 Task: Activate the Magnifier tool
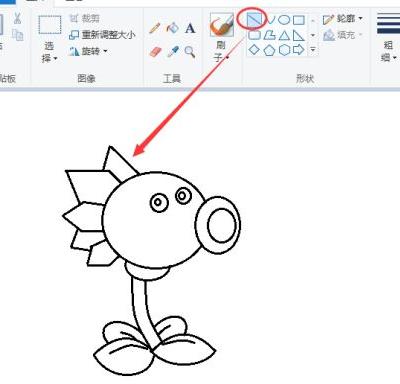pyautogui.click(x=190, y=52)
